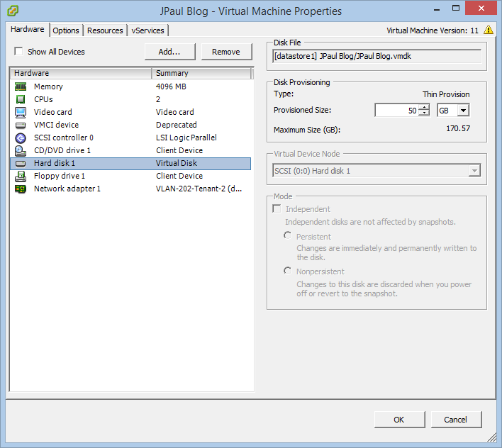This screenshot has height=448, width=502.
Task: Click the VM version warning triangle icon
Action: (x=489, y=30)
